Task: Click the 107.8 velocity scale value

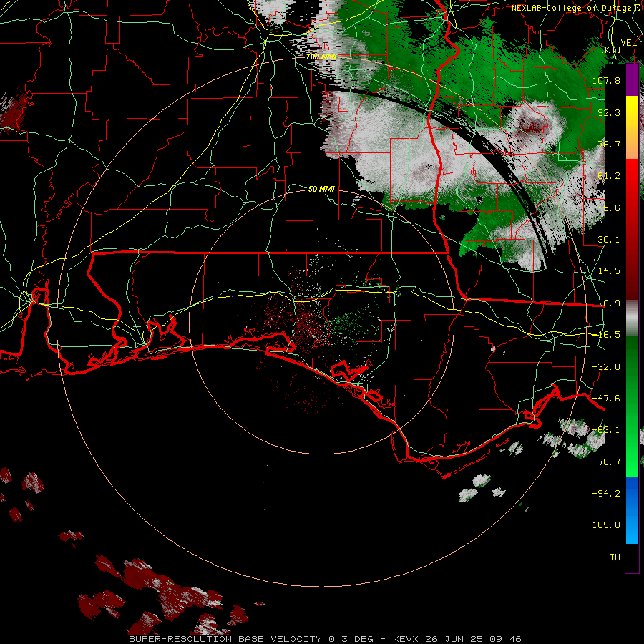Action: [606, 80]
